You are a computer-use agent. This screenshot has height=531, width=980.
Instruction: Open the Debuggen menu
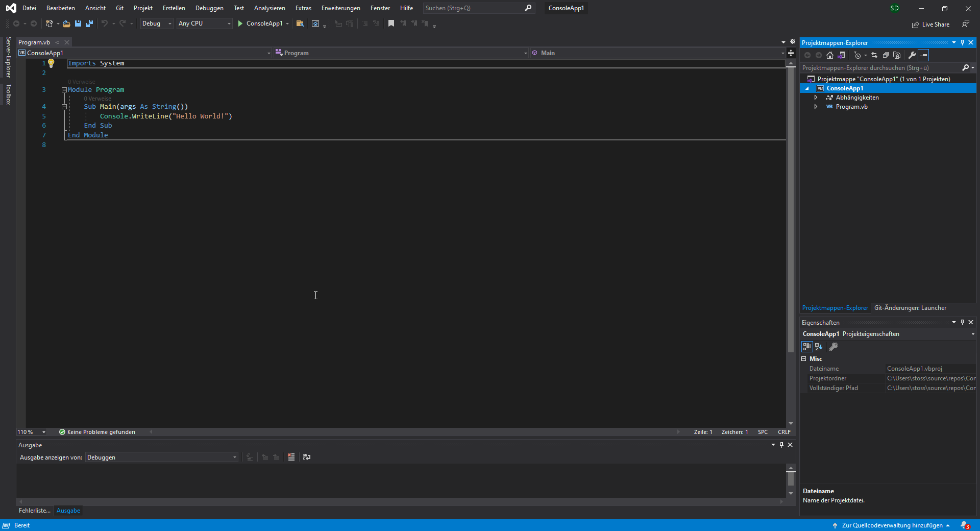(209, 8)
